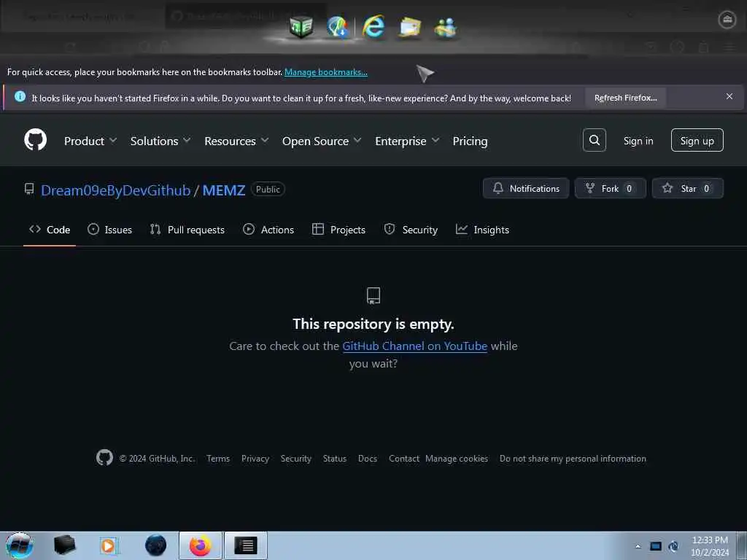The height and width of the screenshot is (560, 747).
Task: Click Do not share my personal information
Action: [x=573, y=458]
